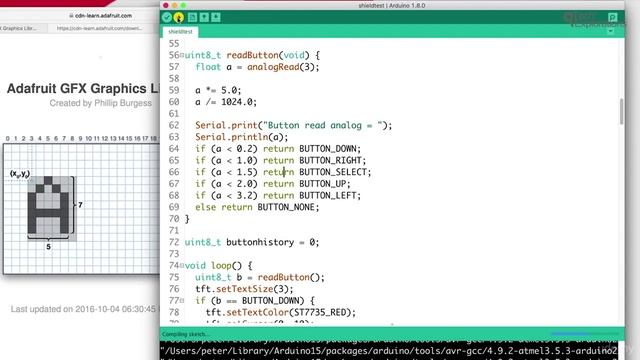The width and height of the screenshot is (640, 360).
Task: Save sketch using the Save icon
Action: [x=216, y=17]
